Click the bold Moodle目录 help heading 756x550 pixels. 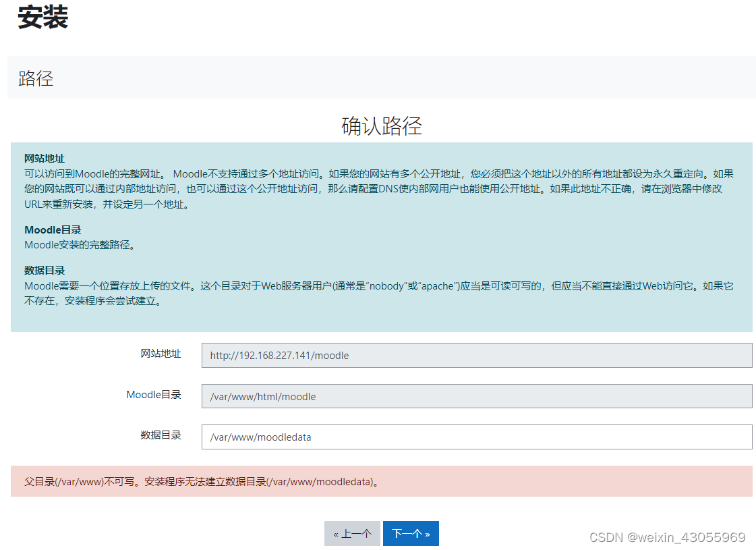[x=53, y=229]
